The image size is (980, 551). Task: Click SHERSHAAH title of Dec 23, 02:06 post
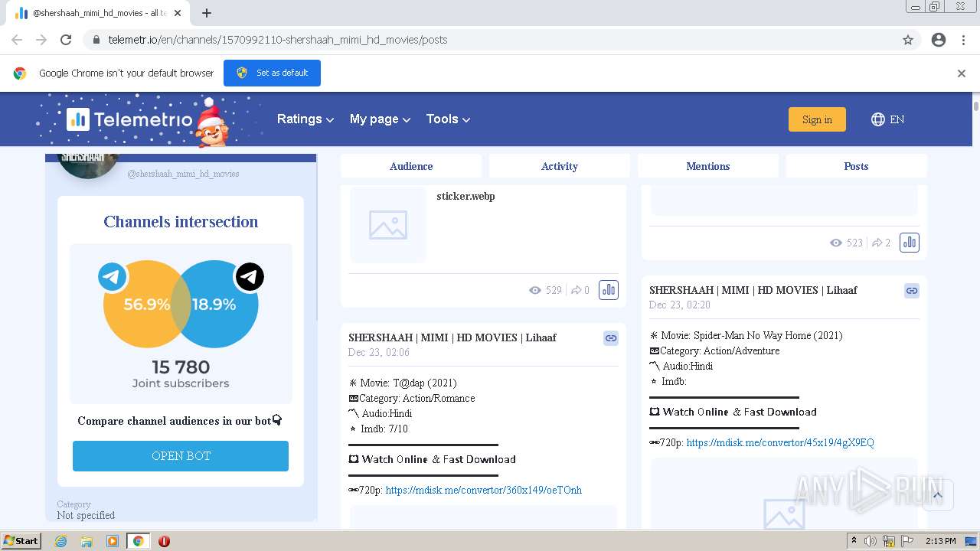point(452,337)
